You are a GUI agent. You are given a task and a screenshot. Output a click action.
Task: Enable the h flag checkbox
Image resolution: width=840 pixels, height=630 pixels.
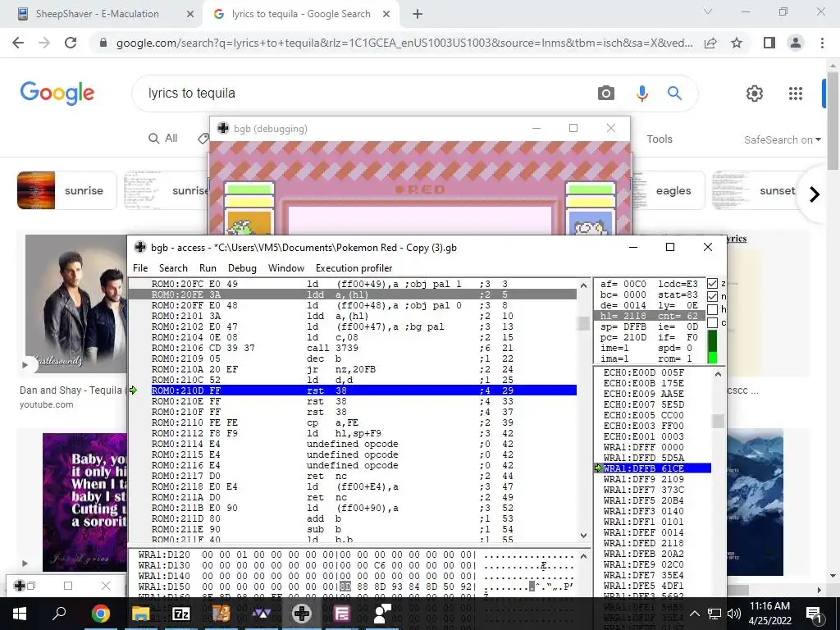(x=712, y=309)
